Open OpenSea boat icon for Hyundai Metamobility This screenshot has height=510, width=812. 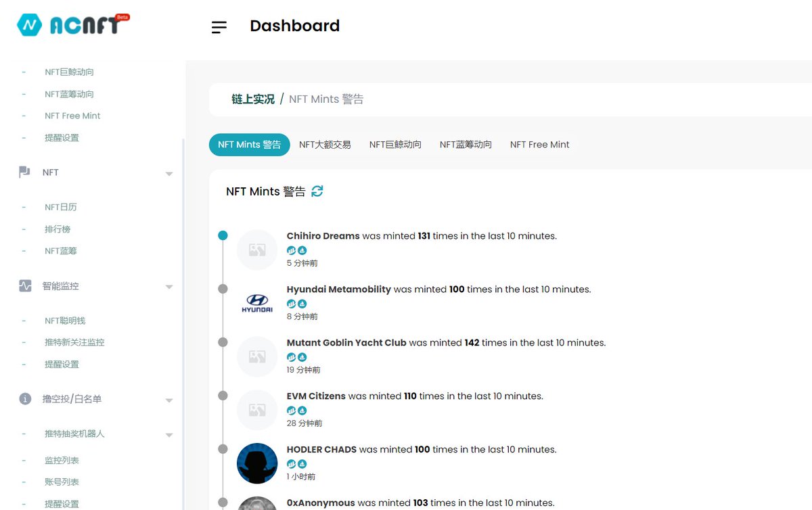(302, 304)
